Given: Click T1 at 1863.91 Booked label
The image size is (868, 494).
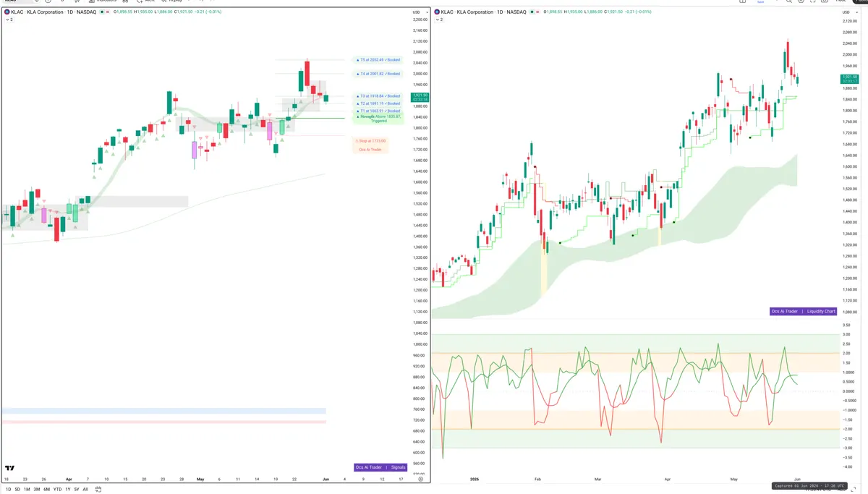Looking at the screenshot, I should click(x=380, y=111).
